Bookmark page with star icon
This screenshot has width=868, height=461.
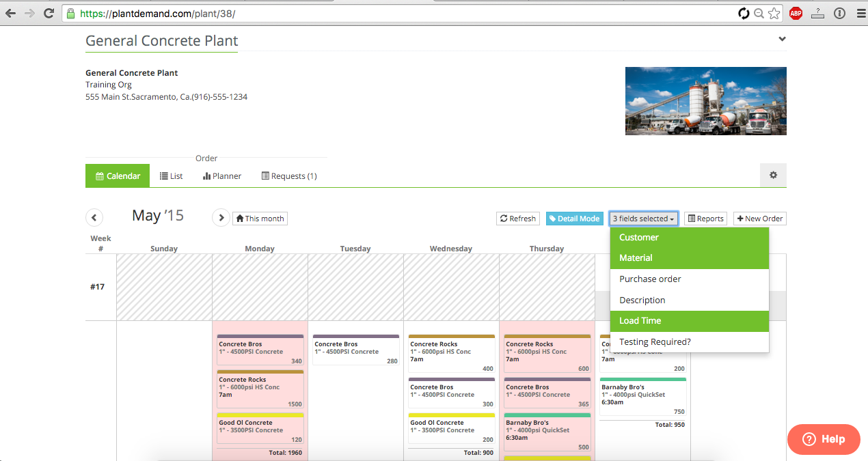(774, 13)
